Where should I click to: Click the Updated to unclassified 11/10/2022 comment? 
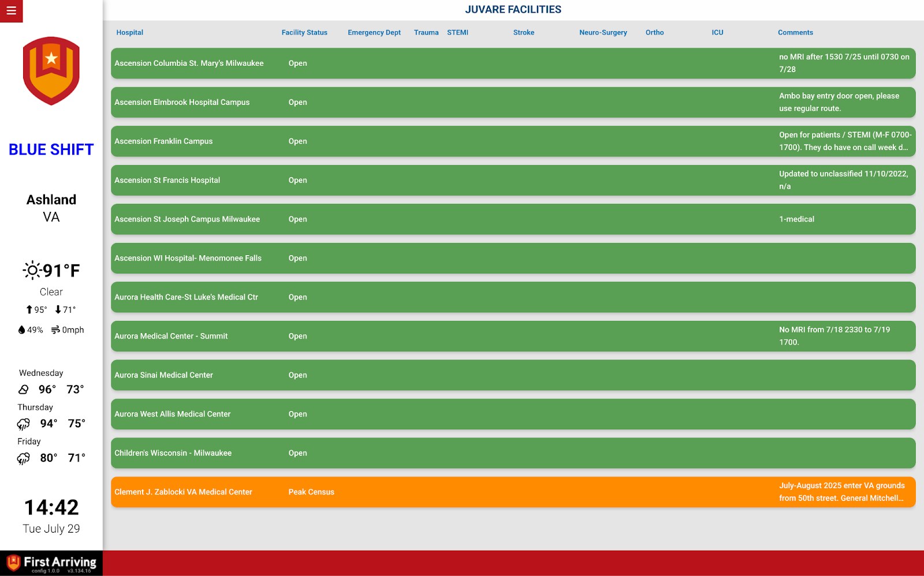(844, 180)
